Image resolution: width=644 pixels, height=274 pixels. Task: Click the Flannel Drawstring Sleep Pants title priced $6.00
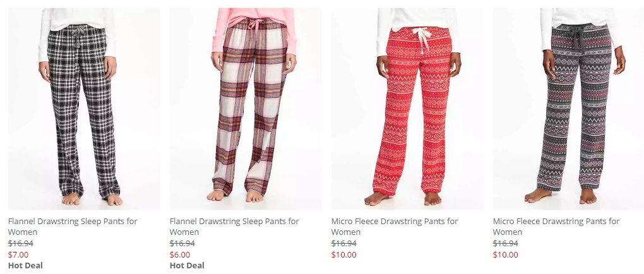click(x=234, y=227)
